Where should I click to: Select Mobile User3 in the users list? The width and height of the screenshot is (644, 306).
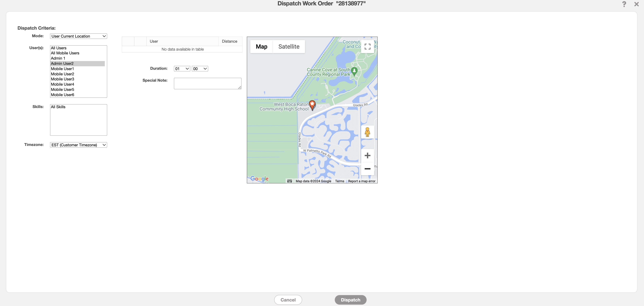click(x=62, y=79)
